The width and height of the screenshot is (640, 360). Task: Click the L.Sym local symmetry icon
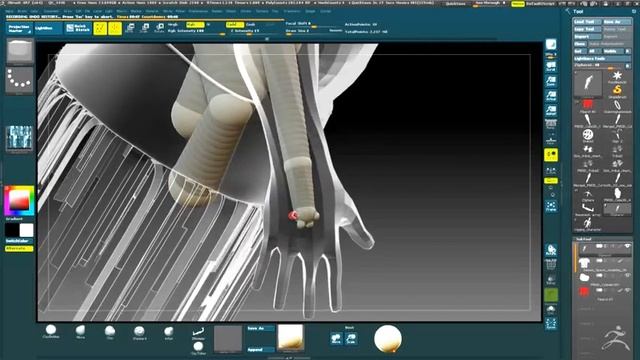coord(551,170)
